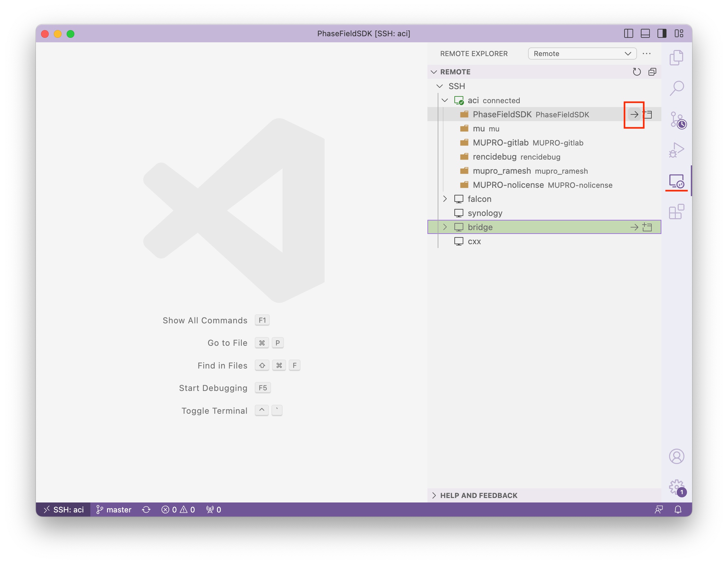Open the Run and Debug view
The image size is (728, 564).
(676, 150)
